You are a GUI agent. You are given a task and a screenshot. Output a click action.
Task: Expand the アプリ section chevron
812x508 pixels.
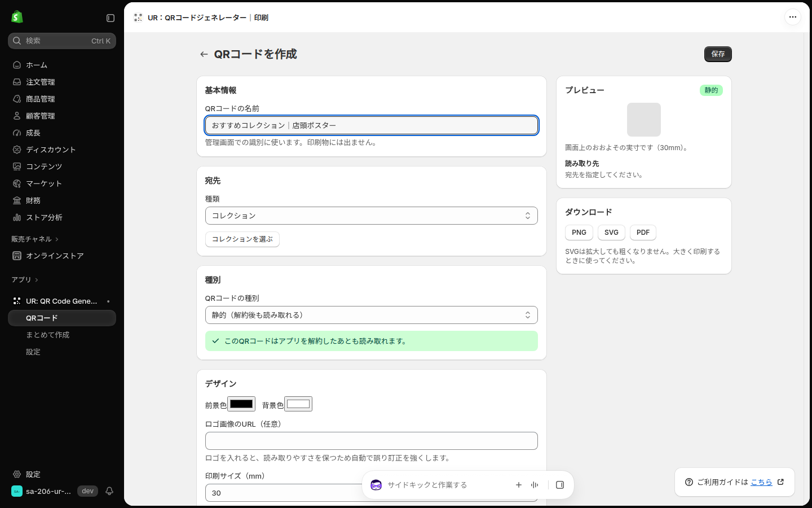point(37,280)
